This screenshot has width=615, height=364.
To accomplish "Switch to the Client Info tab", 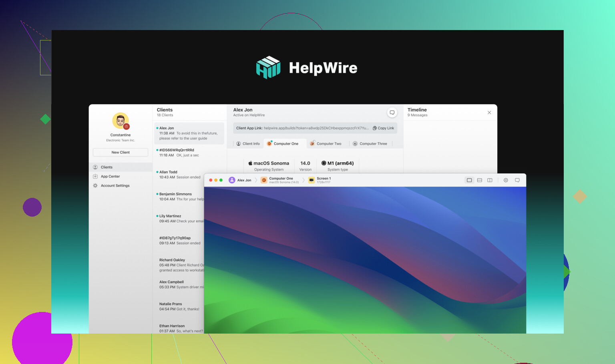I will (248, 144).
